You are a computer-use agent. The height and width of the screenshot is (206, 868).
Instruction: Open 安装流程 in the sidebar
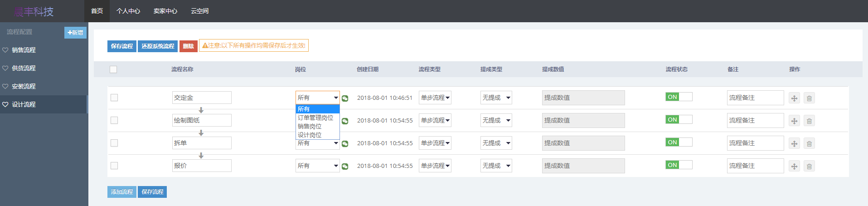point(44,86)
